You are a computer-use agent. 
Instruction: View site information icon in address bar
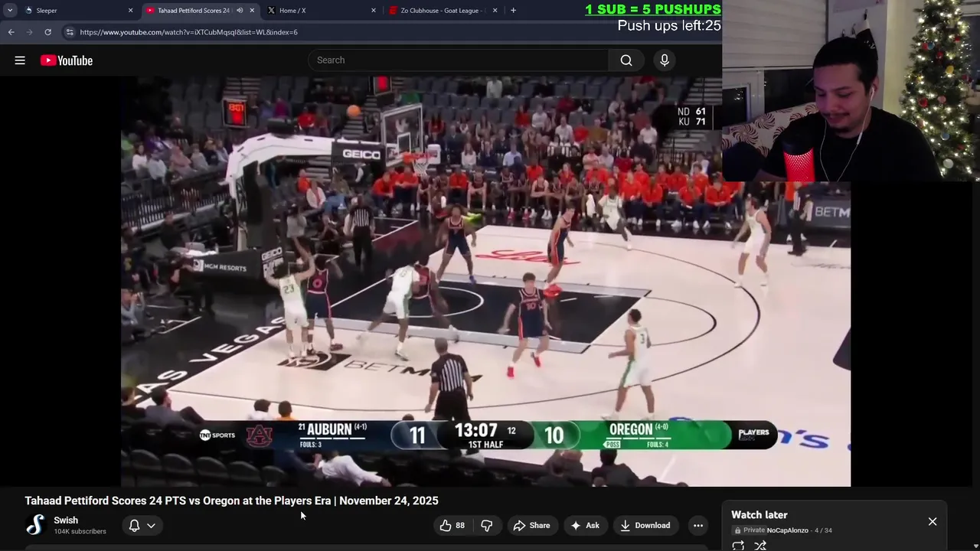70,32
